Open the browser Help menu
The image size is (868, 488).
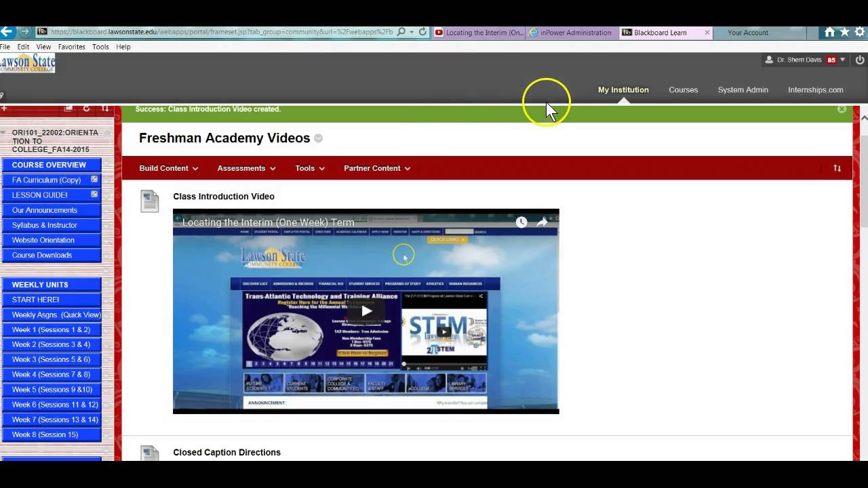123,47
